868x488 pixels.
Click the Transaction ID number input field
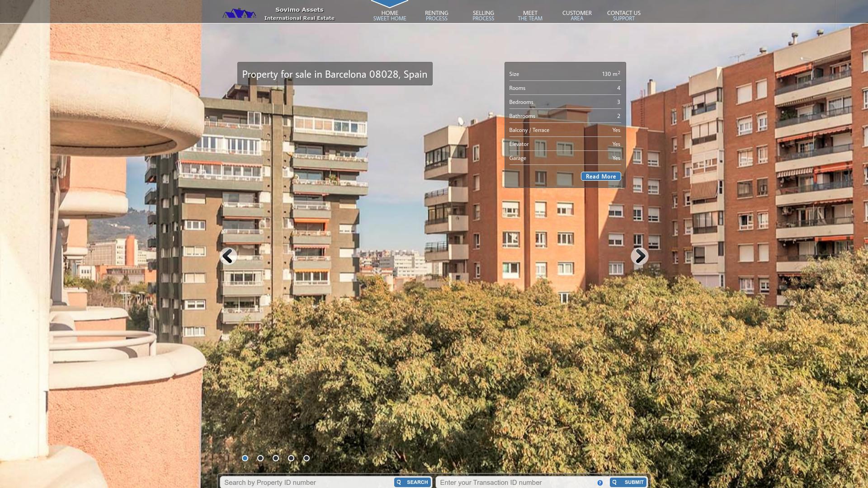[515, 482]
